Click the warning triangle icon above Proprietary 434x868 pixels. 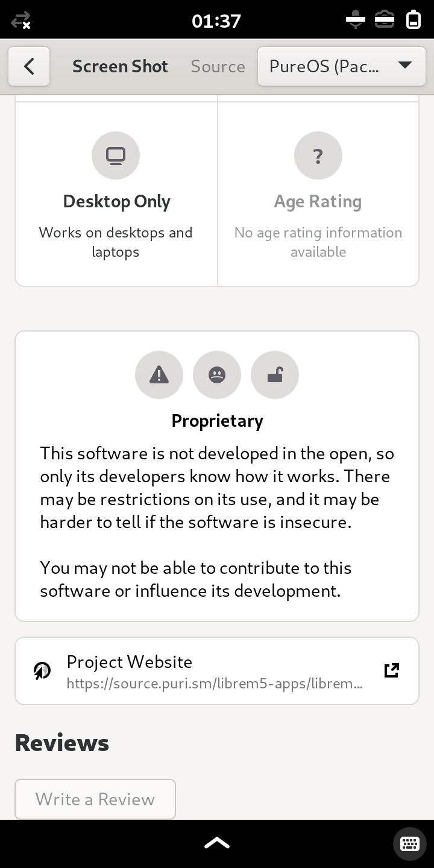click(159, 375)
